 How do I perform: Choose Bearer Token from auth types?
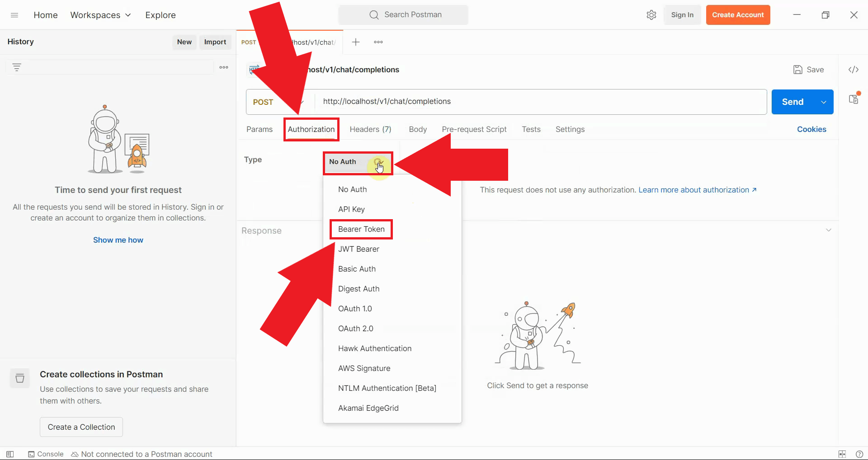coord(361,229)
